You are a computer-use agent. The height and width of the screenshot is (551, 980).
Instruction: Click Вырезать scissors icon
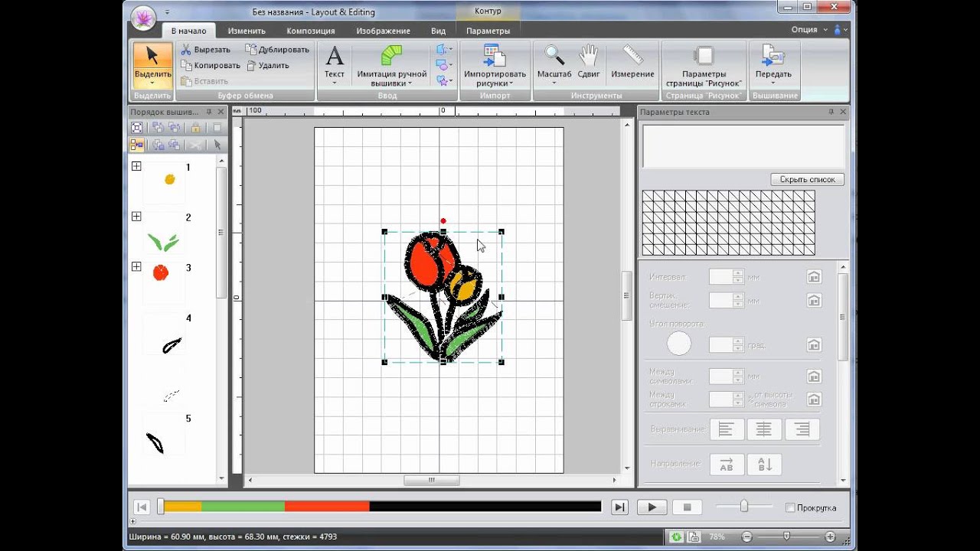[x=186, y=49]
